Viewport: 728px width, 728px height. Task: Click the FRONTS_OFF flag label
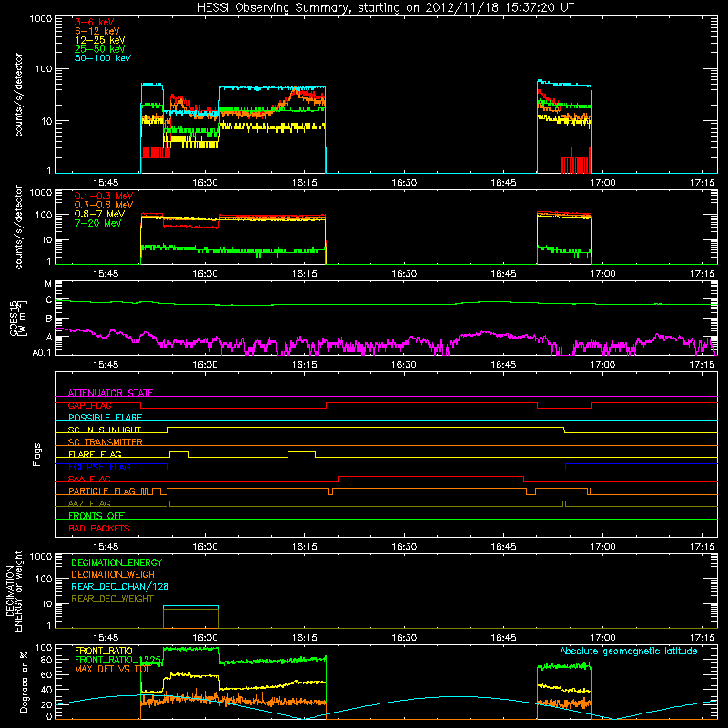click(x=96, y=515)
